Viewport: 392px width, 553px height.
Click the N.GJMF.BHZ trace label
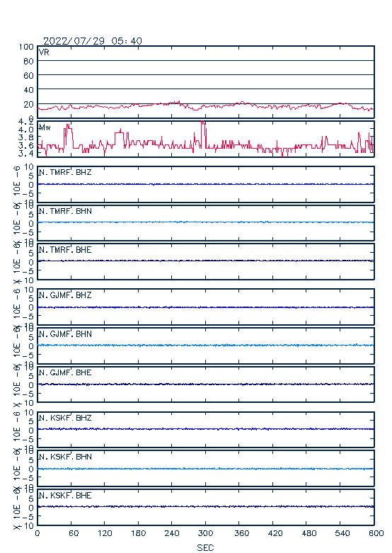pos(65,295)
